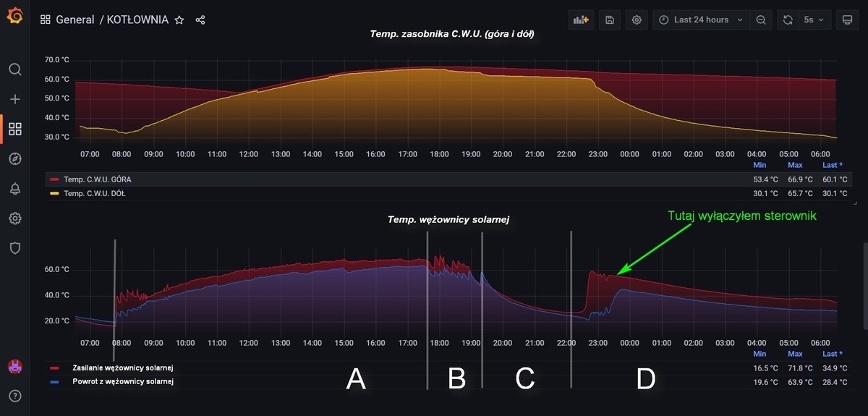Open Temp. wężownicy solarnej panel title menu
868x416 pixels.
448,219
